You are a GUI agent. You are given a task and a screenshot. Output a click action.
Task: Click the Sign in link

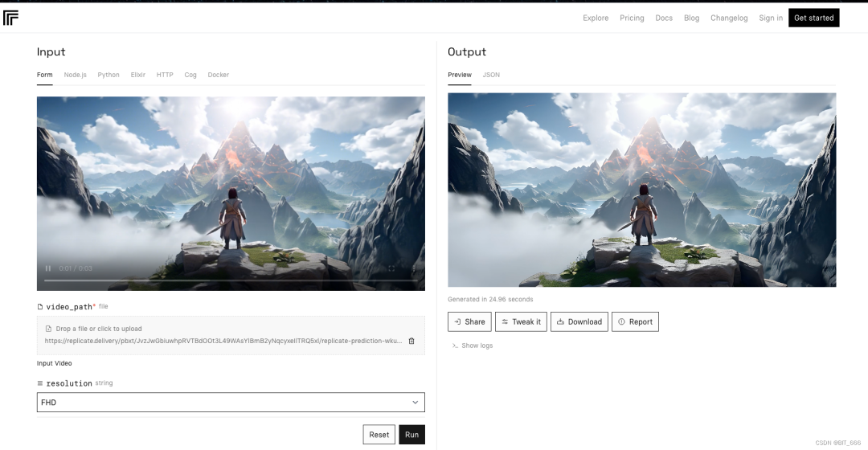pos(771,18)
